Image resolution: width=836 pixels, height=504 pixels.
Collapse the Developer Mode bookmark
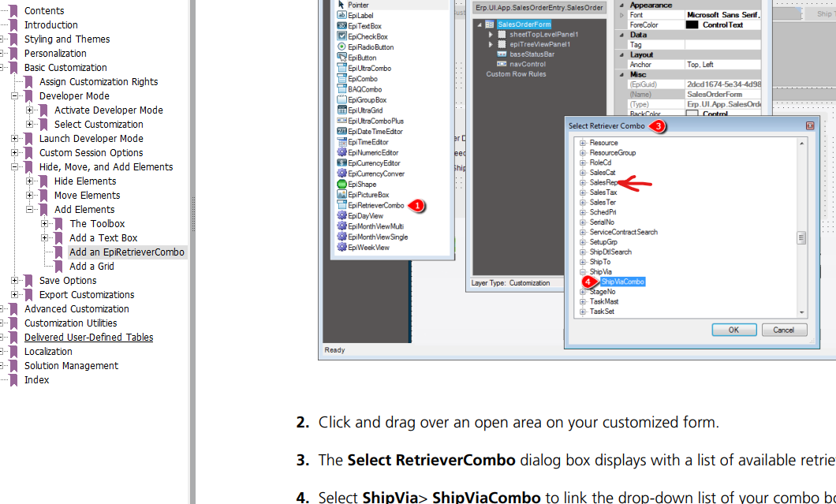pos(15,96)
